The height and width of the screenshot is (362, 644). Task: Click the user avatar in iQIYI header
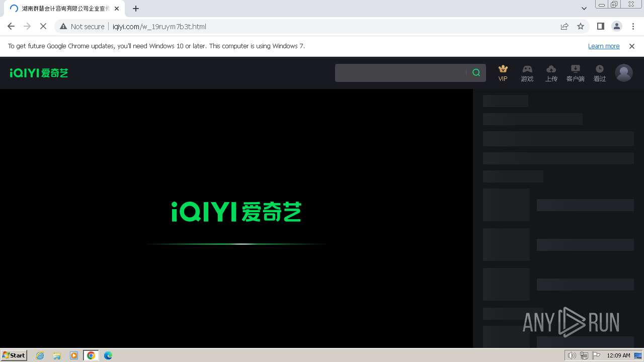[x=624, y=73]
